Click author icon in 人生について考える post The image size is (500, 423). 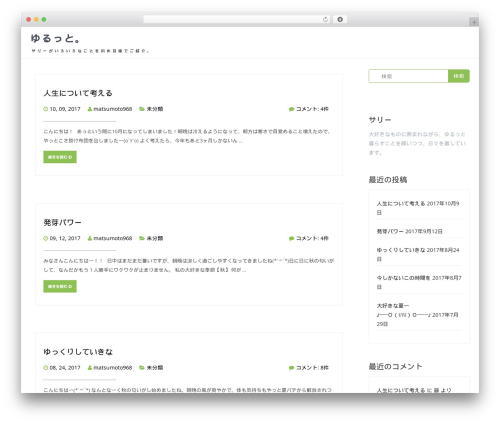pos(90,109)
